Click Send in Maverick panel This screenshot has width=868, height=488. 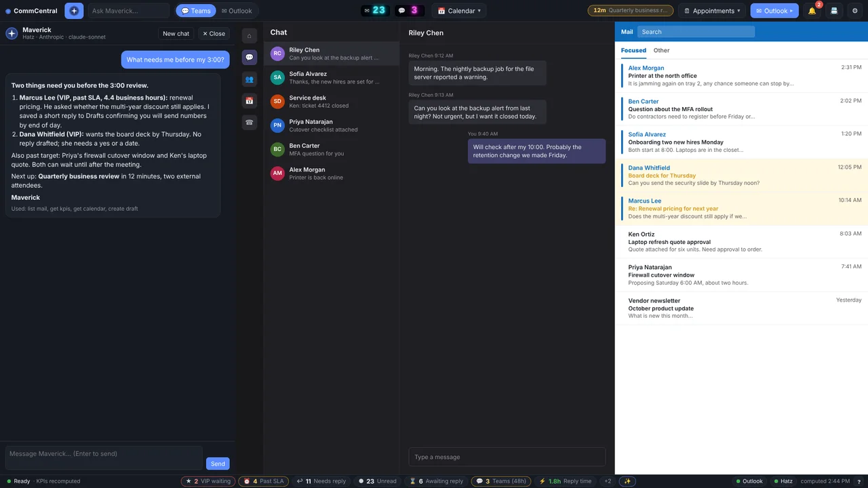click(x=218, y=464)
